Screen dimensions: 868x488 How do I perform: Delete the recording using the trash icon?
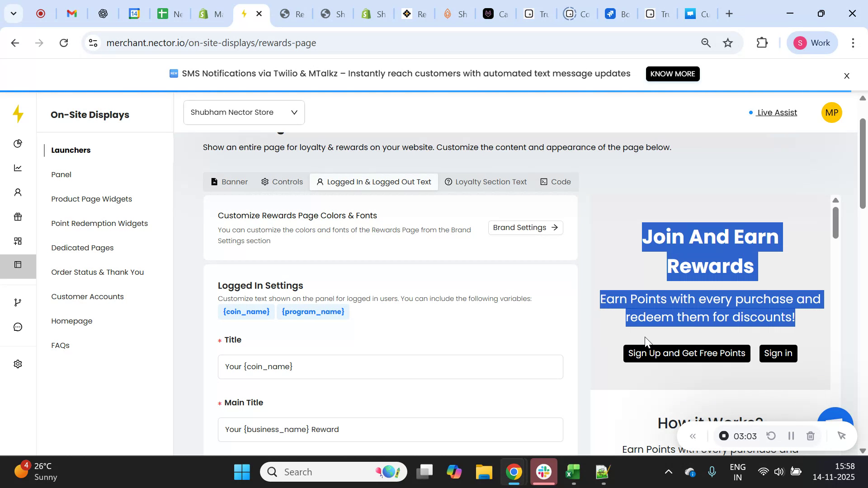pyautogui.click(x=811, y=436)
